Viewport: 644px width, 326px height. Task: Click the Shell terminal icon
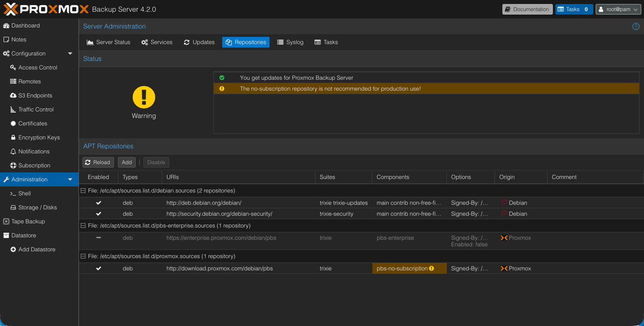tap(13, 193)
